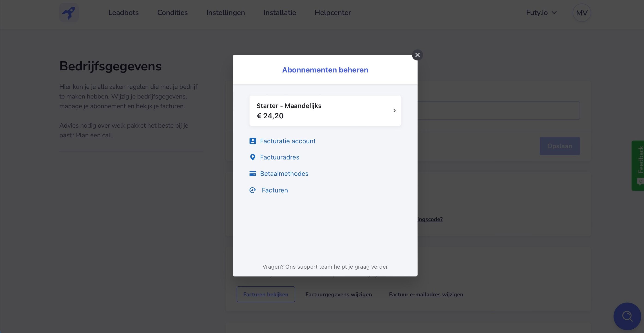The height and width of the screenshot is (333, 644).
Task: Click the Plan een call link
Action: (94, 135)
